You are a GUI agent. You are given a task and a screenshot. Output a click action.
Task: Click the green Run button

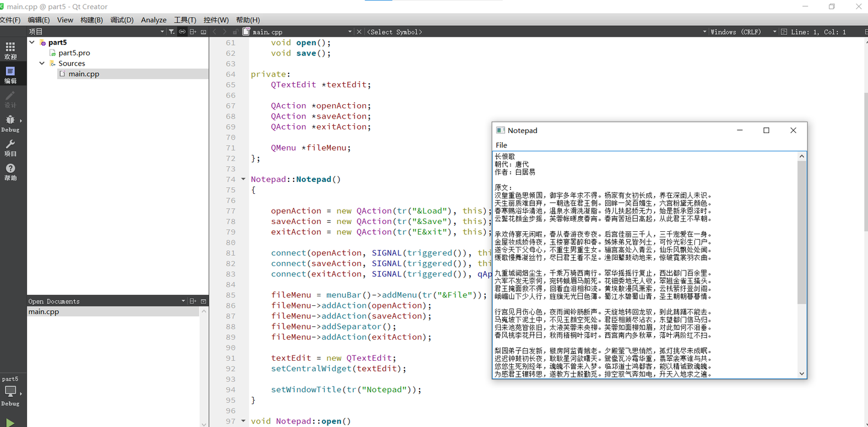pos(10,422)
